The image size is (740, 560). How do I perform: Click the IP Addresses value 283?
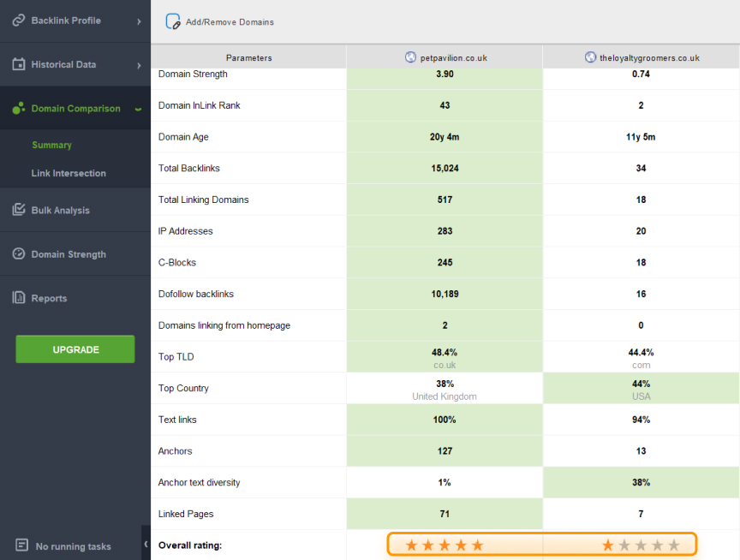(x=445, y=231)
